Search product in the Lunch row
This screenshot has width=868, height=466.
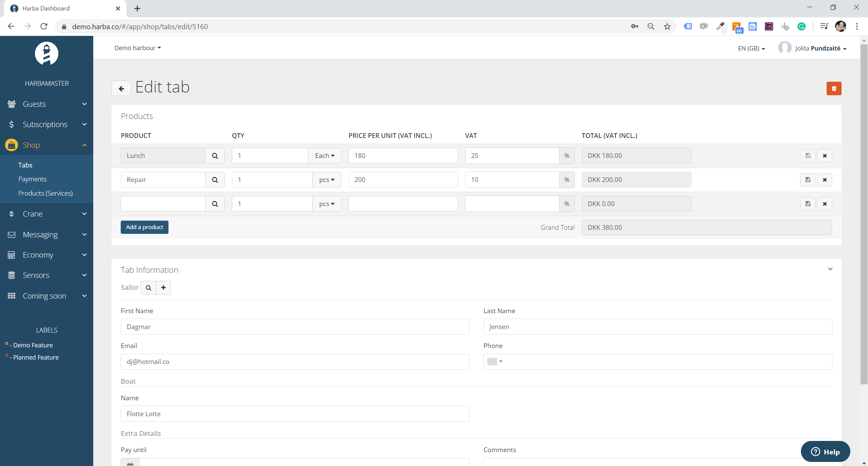[215, 156]
